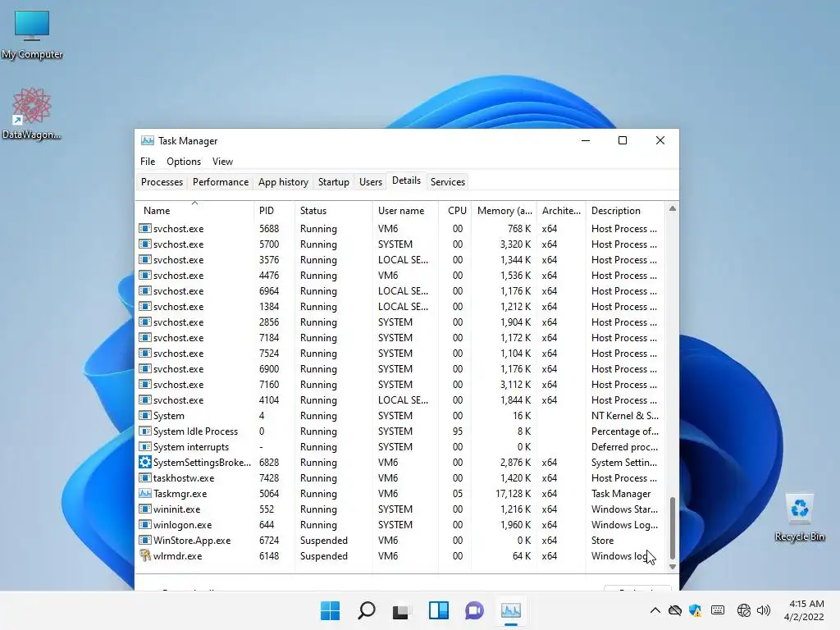Switch to the Startup tab
Screen dimensions: 840x630
tap(334, 182)
